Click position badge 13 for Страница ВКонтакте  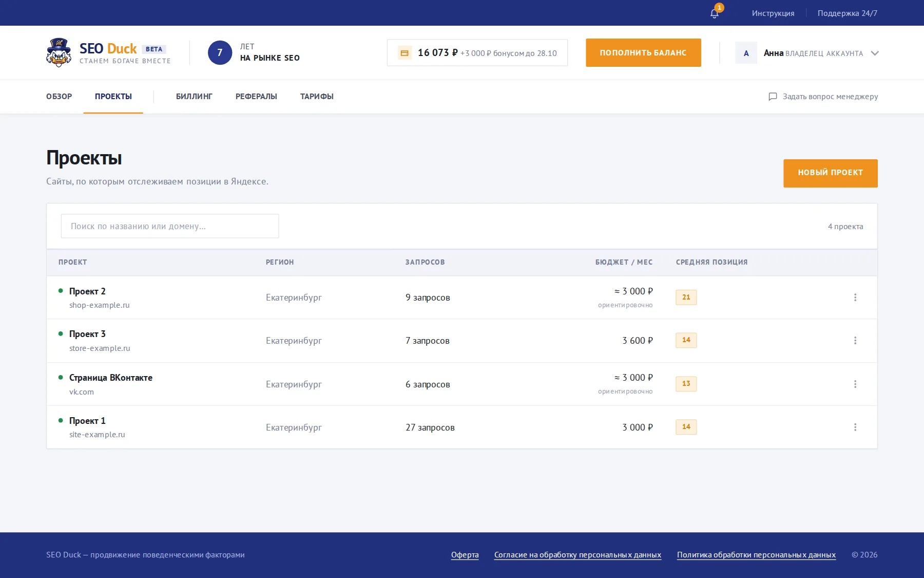tap(686, 384)
